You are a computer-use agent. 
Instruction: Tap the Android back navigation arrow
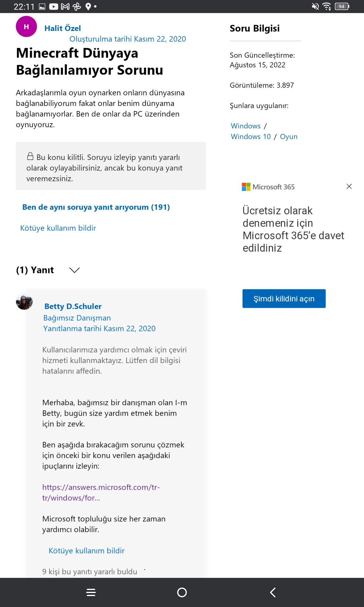click(x=273, y=592)
